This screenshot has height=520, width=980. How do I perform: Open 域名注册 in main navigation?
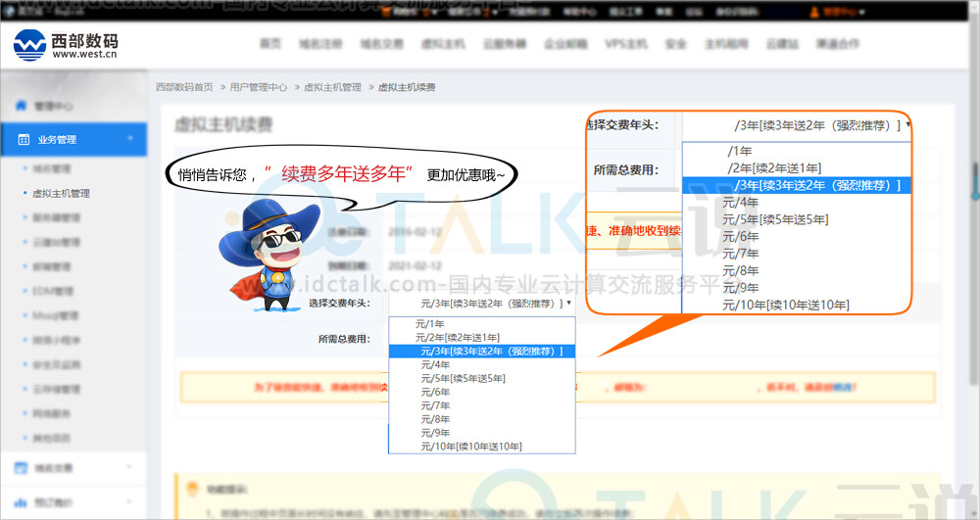320,44
